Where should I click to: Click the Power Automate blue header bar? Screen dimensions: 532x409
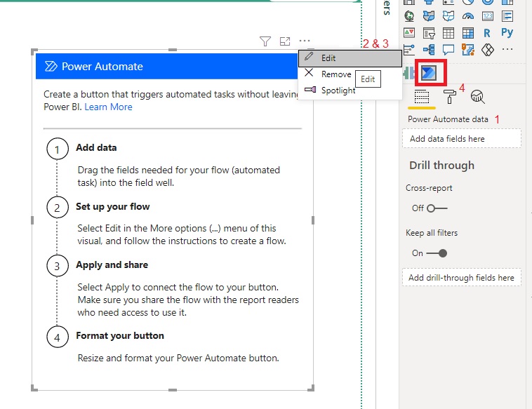pos(166,66)
